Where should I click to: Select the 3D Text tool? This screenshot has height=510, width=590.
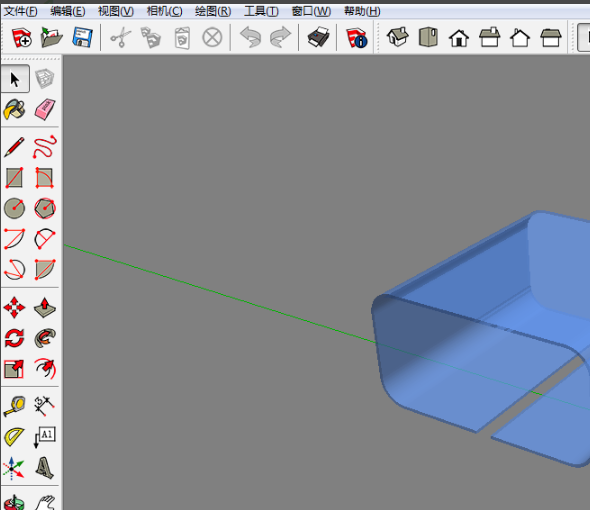coord(45,468)
